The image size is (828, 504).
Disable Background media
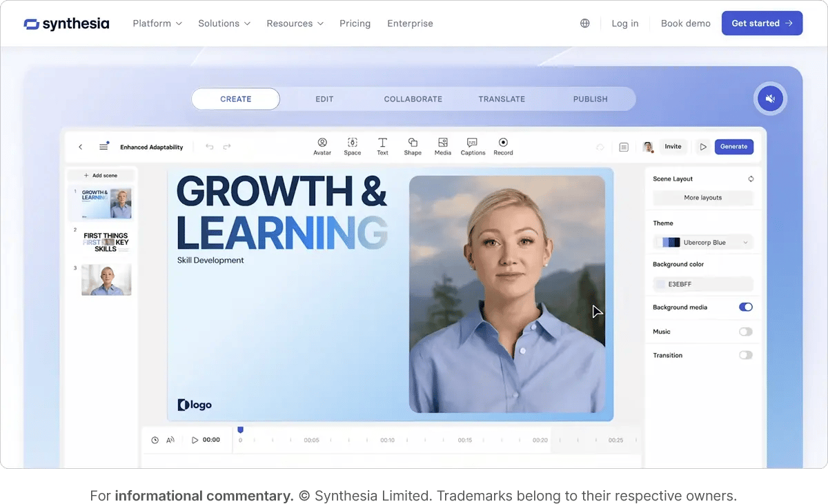click(745, 307)
